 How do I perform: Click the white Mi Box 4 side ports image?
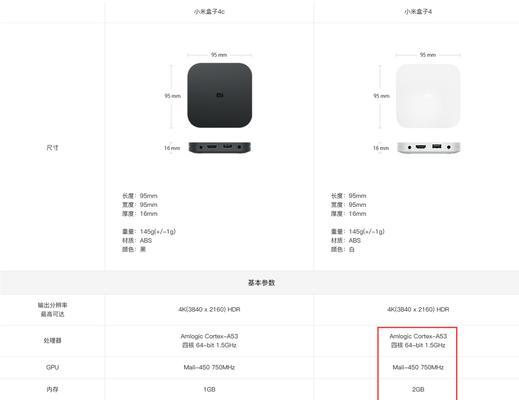429,147
